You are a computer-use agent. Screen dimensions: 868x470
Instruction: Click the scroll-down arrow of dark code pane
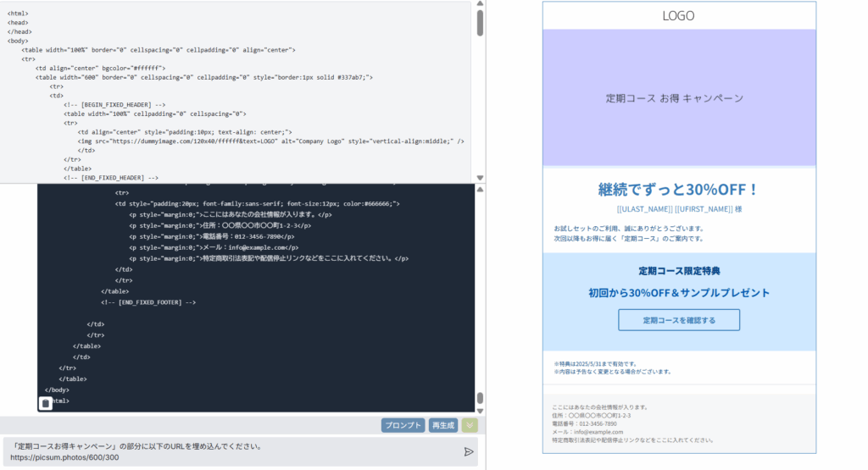click(x=480, y=408)
